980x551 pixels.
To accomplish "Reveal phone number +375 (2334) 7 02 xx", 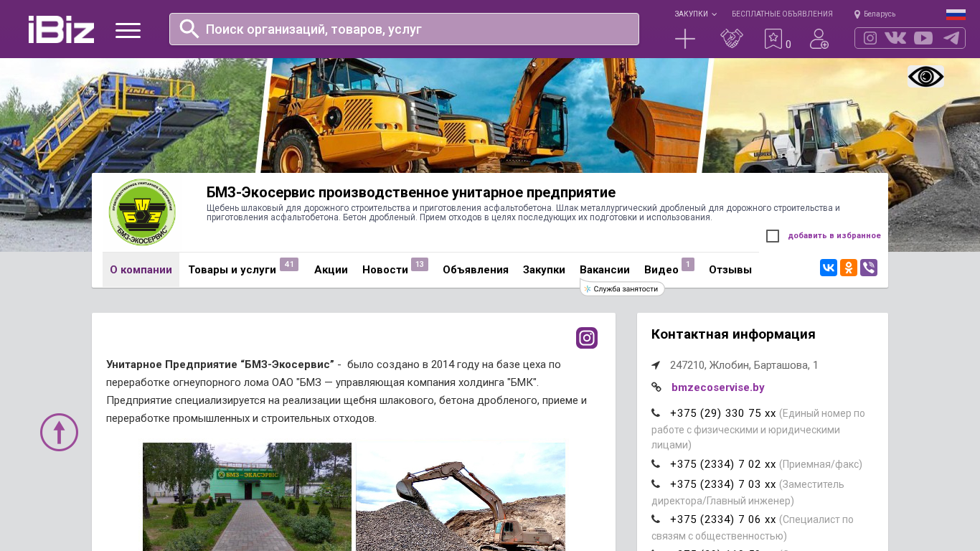I will 723,464.
